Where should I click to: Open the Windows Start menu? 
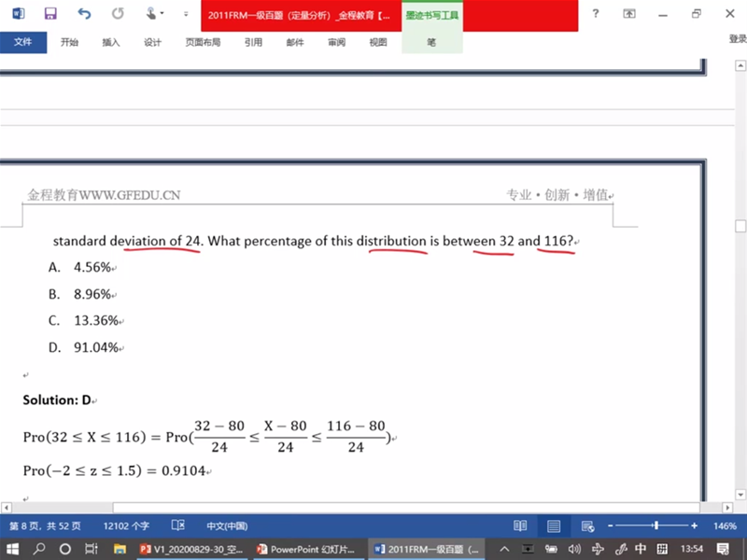(x=11, y=549)
